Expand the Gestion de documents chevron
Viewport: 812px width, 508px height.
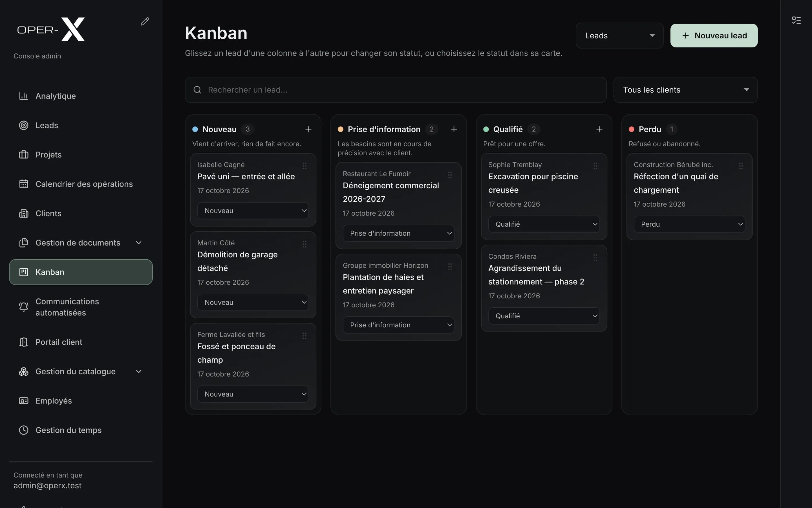pyautogui.click(x=139, y=243)
